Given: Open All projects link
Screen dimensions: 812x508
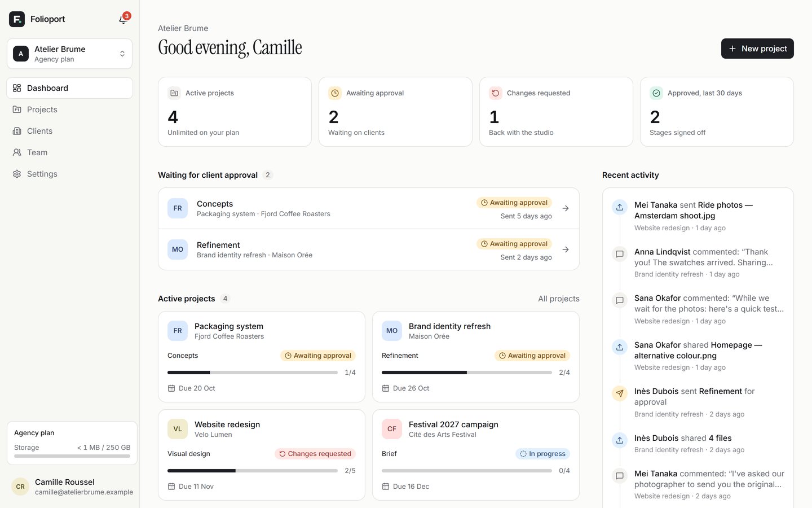Looking at the screenshot, I should (x=558, y=299).
